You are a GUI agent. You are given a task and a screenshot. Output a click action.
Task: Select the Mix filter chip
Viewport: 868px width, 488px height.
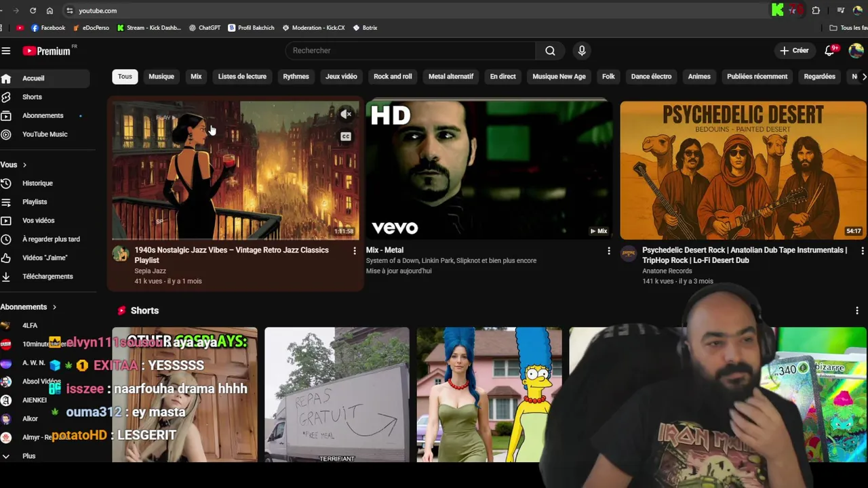tap(196, 77)
